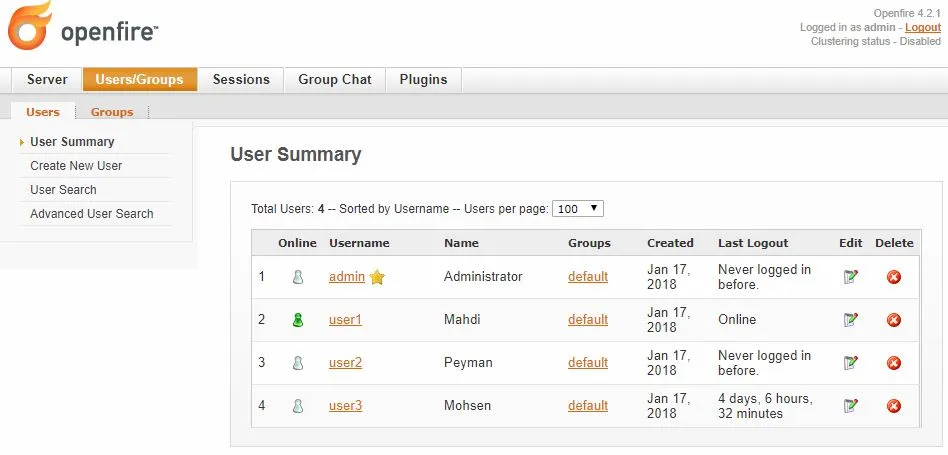This screenshot has width=948, height=455.
Task: Open Create New User in sidebar
Action: pos(76,166)
